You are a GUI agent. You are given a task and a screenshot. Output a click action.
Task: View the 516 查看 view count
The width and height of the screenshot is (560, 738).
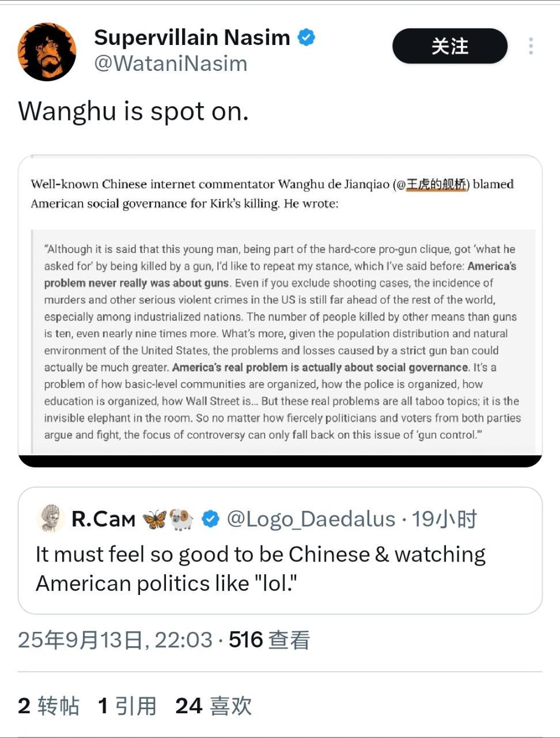(x=269, y=639)
